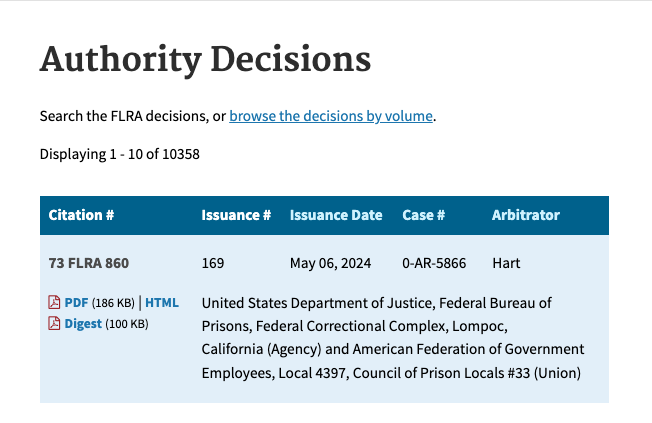Click the case description mentioning Lompoc
This screenshot has height=423, width=652.
coord(392,337)
